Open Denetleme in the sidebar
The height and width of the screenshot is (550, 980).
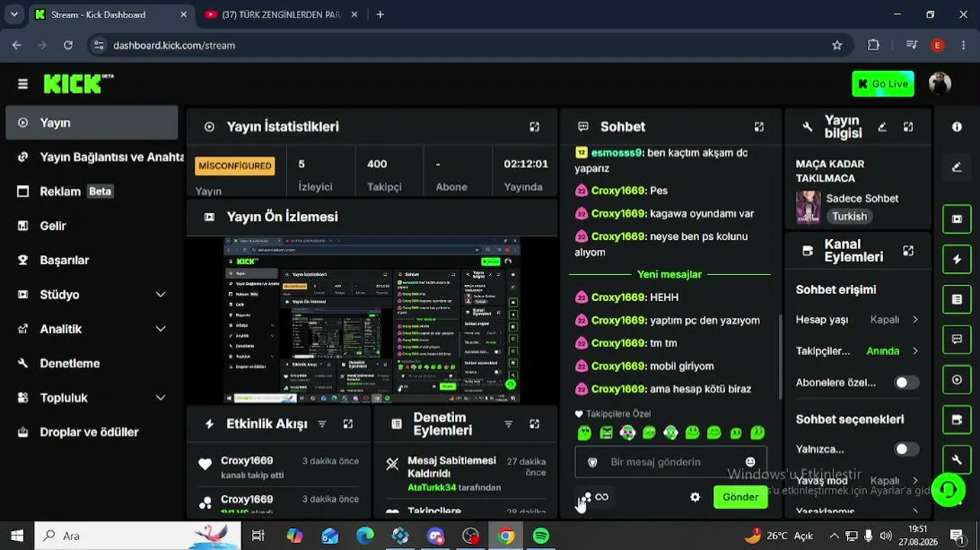tap(92, 364)
